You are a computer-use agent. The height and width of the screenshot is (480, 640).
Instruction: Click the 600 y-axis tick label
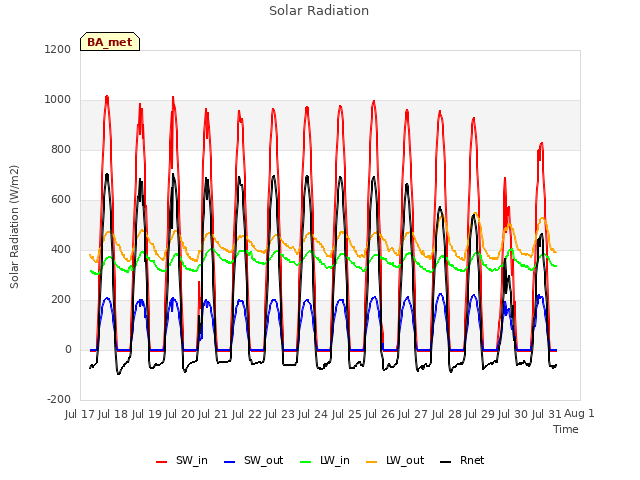(61, 200)
